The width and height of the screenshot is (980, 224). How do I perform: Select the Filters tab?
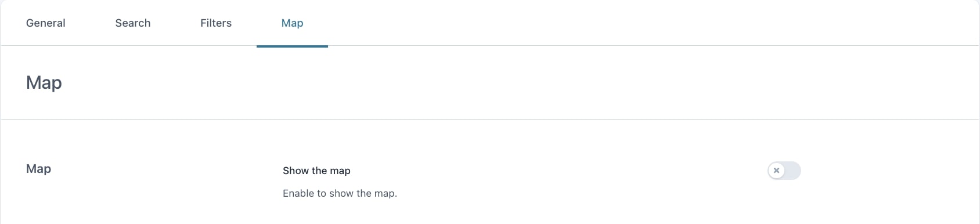pos(216,23)
